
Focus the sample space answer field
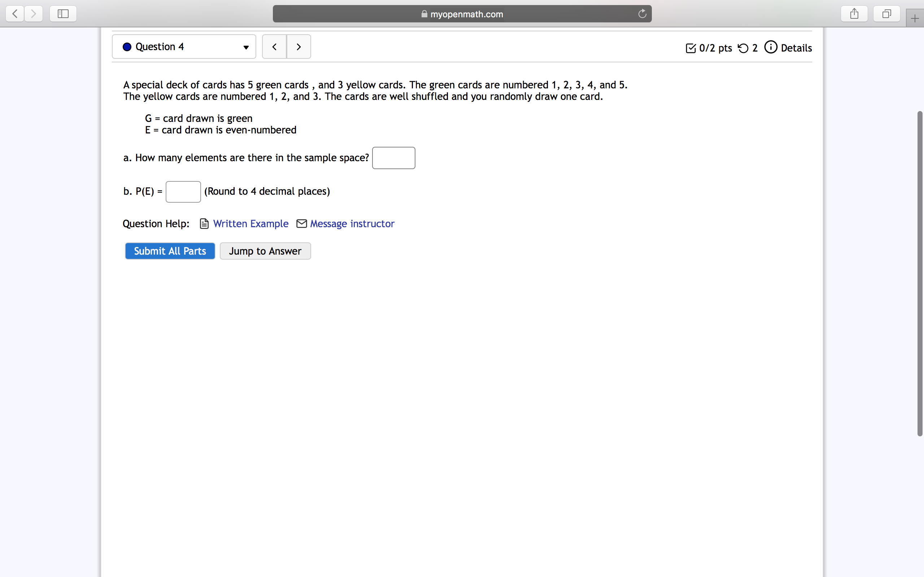tap(394, 158)
